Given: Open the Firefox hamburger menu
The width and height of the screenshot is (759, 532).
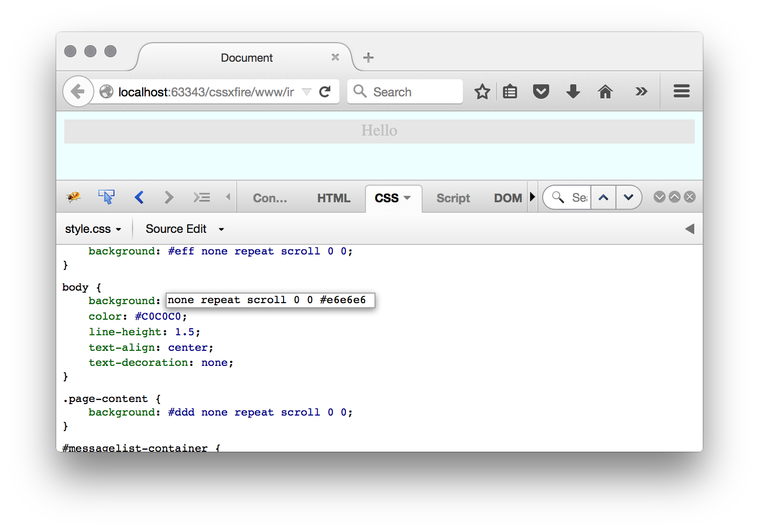Looking at the screenshot, I should click(681, 91).
